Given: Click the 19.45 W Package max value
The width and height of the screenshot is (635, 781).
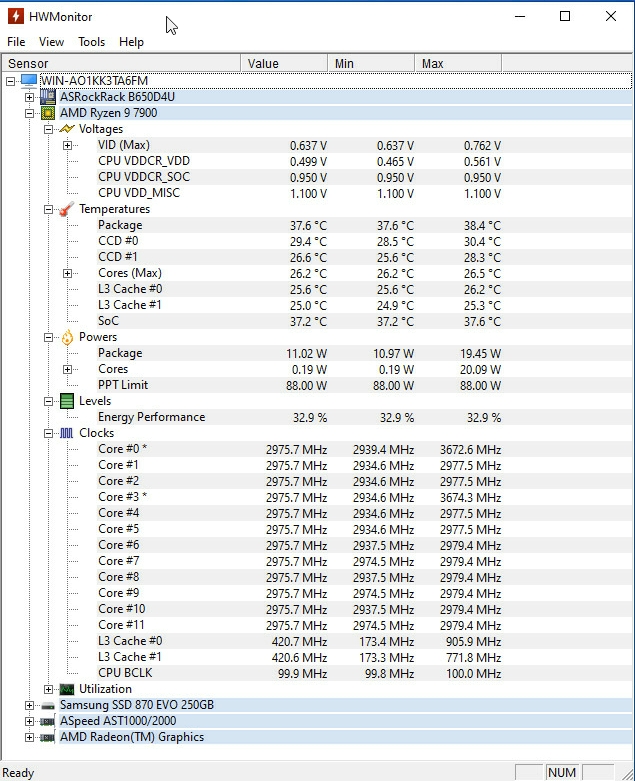Looking at the screenshot, I should tap(480, 354).
